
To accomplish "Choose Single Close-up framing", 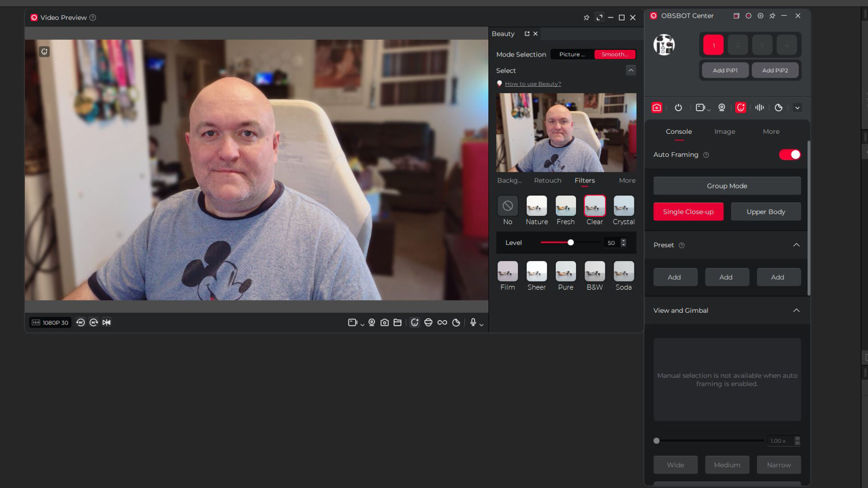I will click(688, 211).
